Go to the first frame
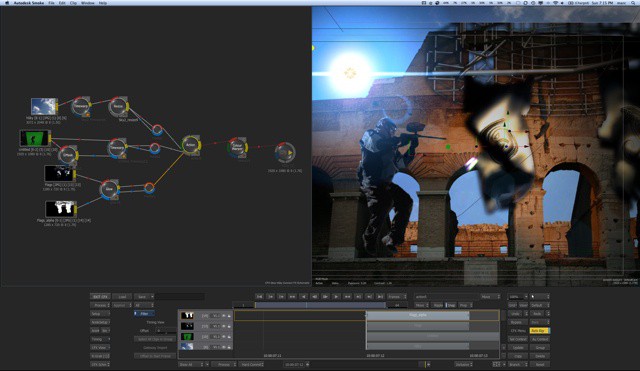 point(260,297)
